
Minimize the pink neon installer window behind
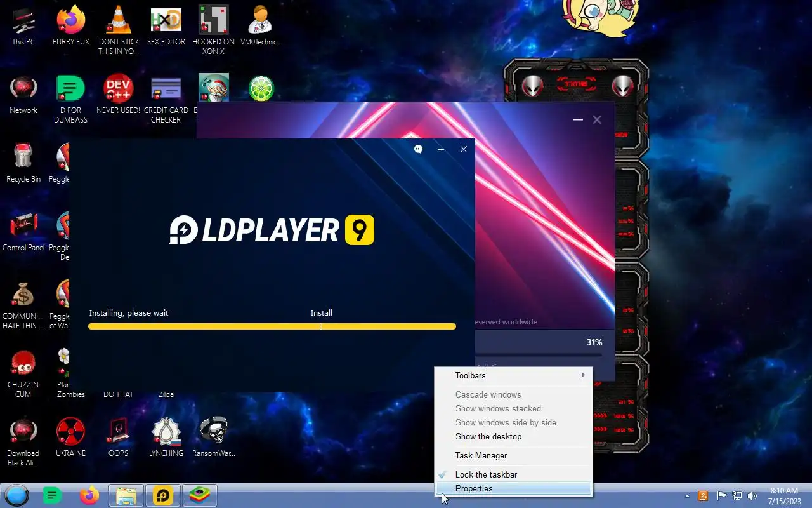[x=578, y=119]
